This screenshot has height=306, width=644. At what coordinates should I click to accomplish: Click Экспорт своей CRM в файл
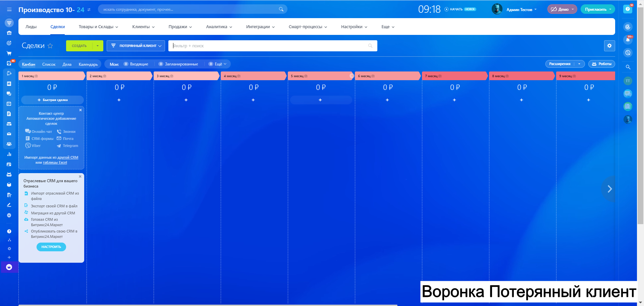pos(54,206)
